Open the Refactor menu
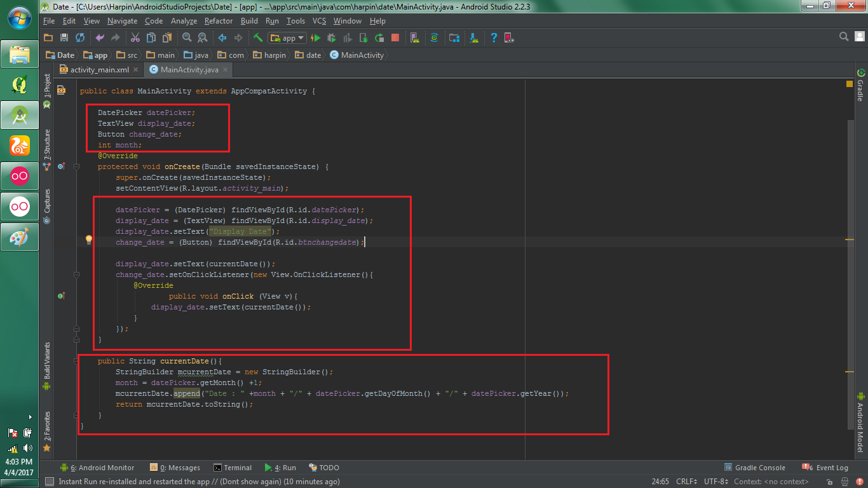The height and width of the screenshot is (488, 868). tap(219, 21)
